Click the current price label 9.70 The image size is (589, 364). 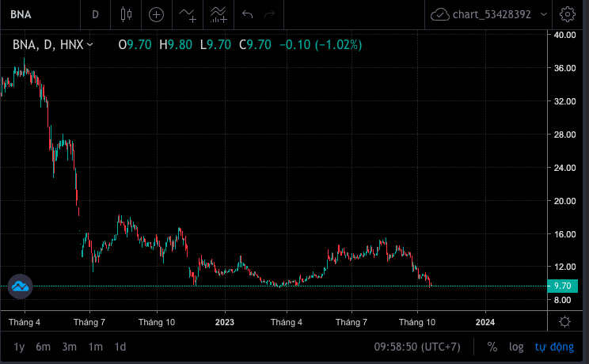tap(562, 286)
